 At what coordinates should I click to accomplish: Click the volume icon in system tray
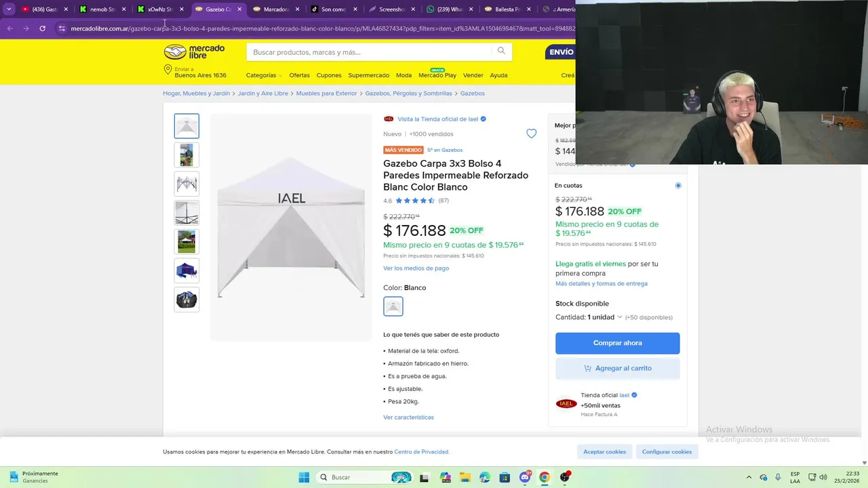click(825, 477)
